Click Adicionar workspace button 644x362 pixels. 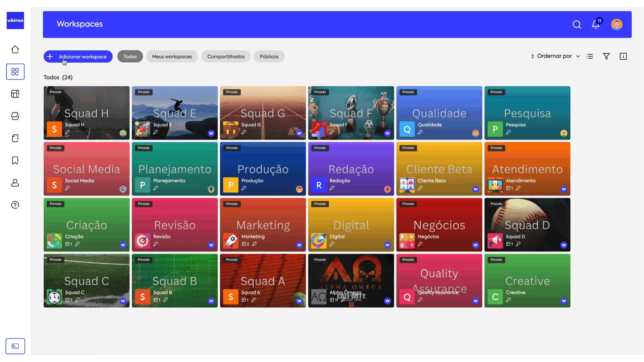tap(78, 56)
